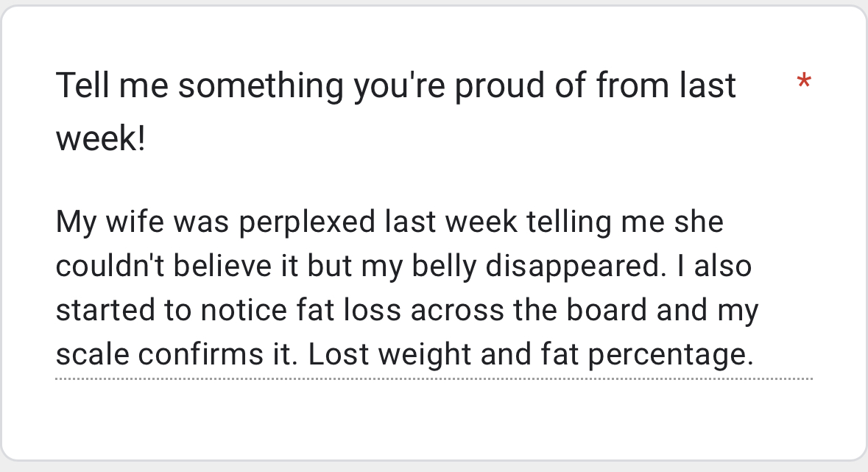Click the word 'week!' in the question
Image resolution: width=868 pixels, height=472 pixels.
pos(101,138)
